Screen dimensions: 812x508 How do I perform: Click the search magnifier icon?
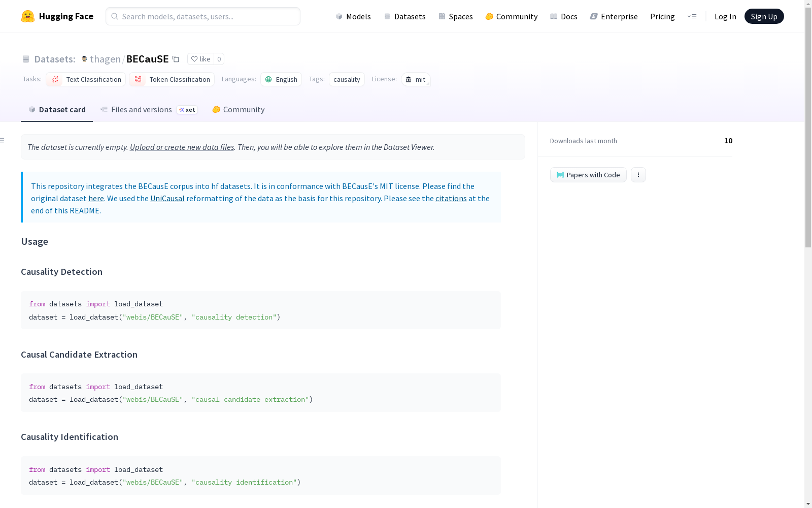[115, 16]
